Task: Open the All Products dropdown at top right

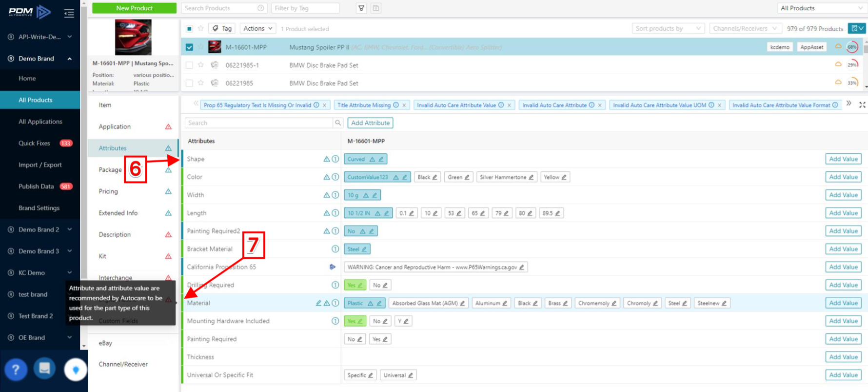Action: 821,8
